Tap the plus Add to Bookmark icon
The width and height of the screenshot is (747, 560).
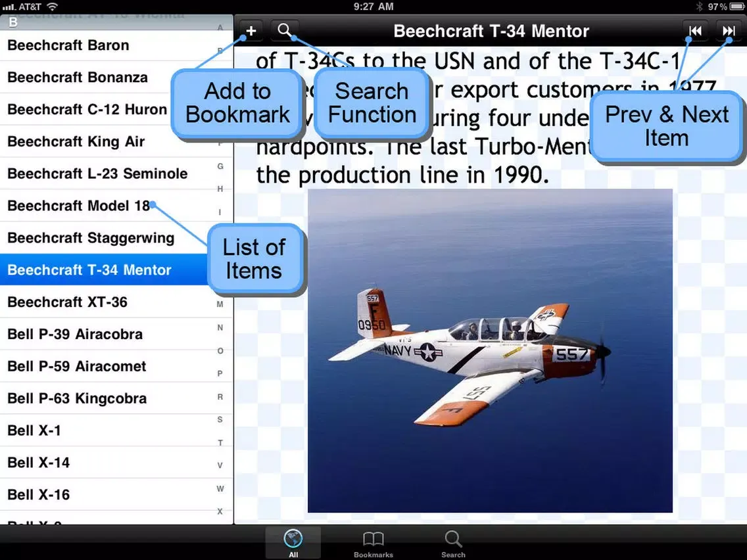[251, 31]
